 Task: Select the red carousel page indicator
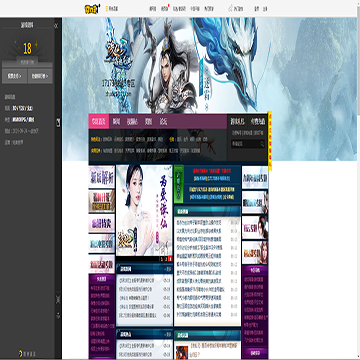[x=170, y=259]
